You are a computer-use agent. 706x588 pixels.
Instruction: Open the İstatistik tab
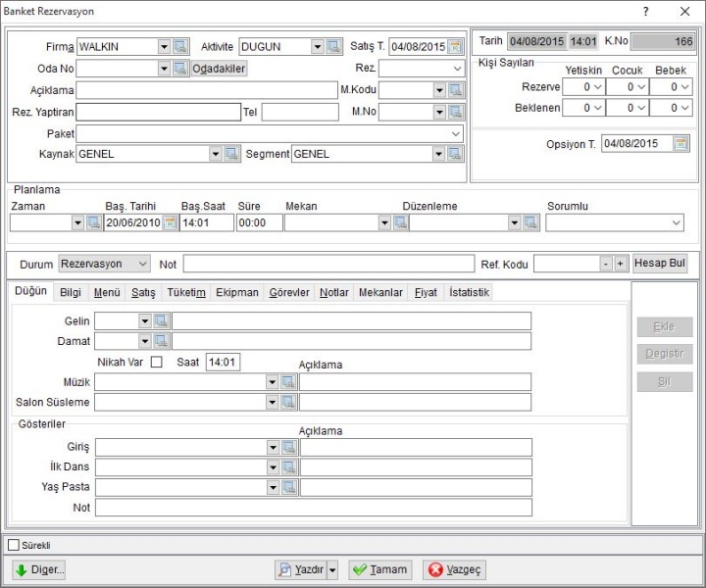[469, 292]
